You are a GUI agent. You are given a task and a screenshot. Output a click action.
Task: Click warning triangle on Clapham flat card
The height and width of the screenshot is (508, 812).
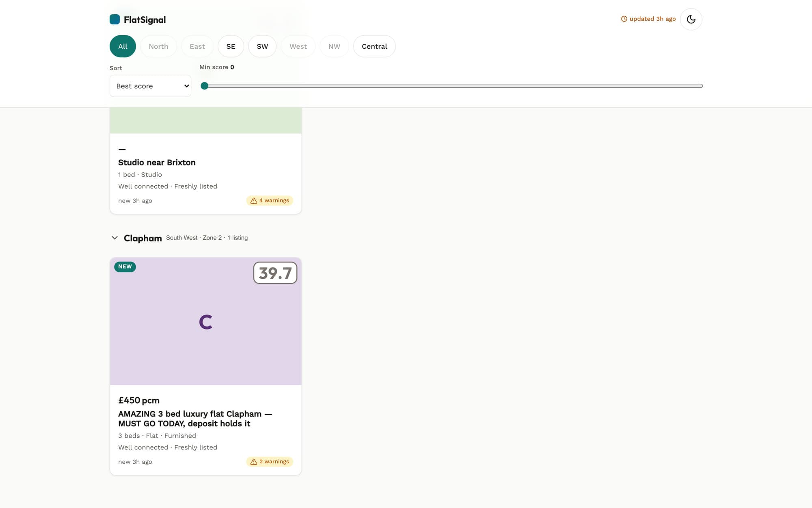point(254,462)
